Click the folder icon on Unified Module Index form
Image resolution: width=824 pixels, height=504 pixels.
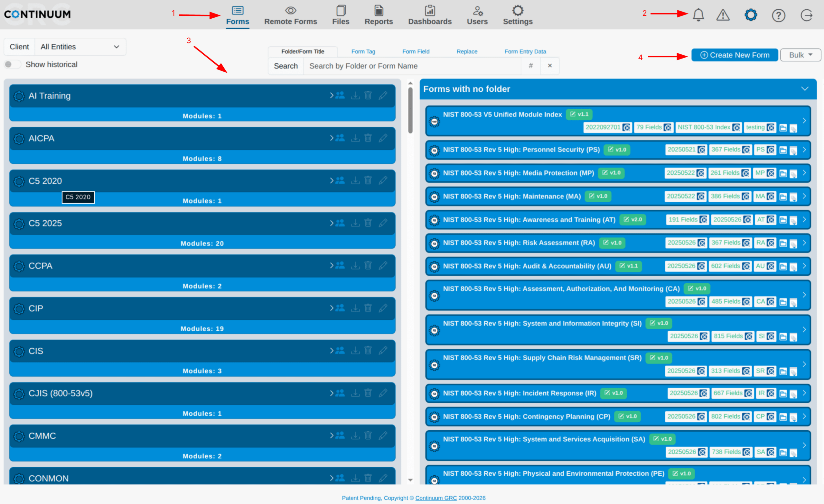783,128
